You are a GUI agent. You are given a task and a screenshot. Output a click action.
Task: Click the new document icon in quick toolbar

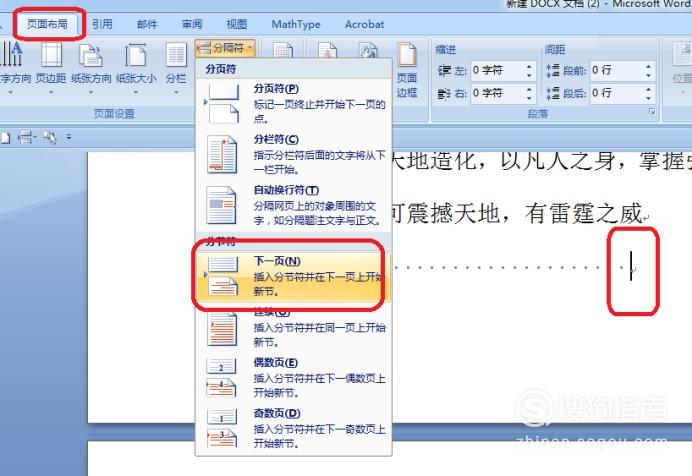click(x=5, y=138)
